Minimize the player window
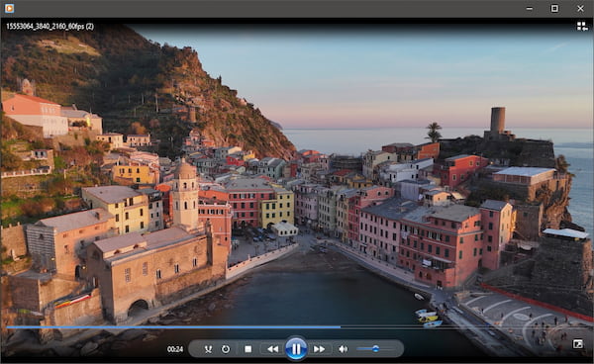 [x=530, y=8]
